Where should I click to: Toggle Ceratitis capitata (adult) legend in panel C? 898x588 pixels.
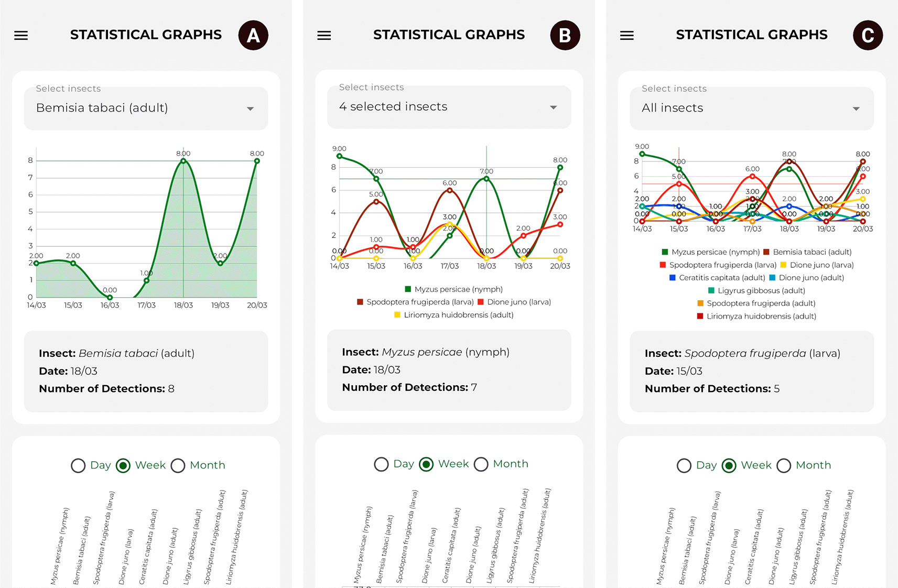coord(717,278)
